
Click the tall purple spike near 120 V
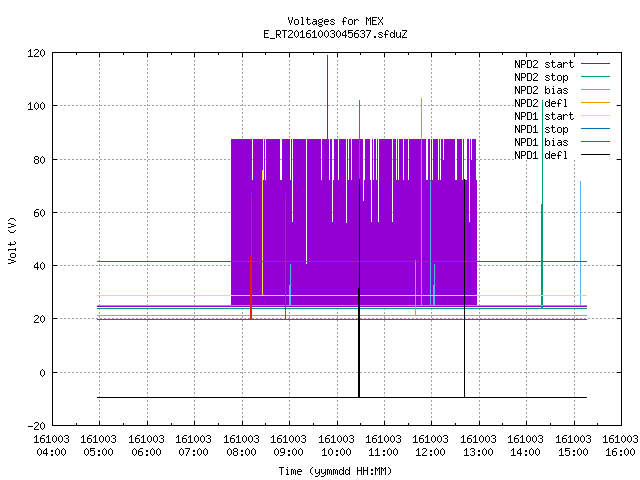(327, 97)
